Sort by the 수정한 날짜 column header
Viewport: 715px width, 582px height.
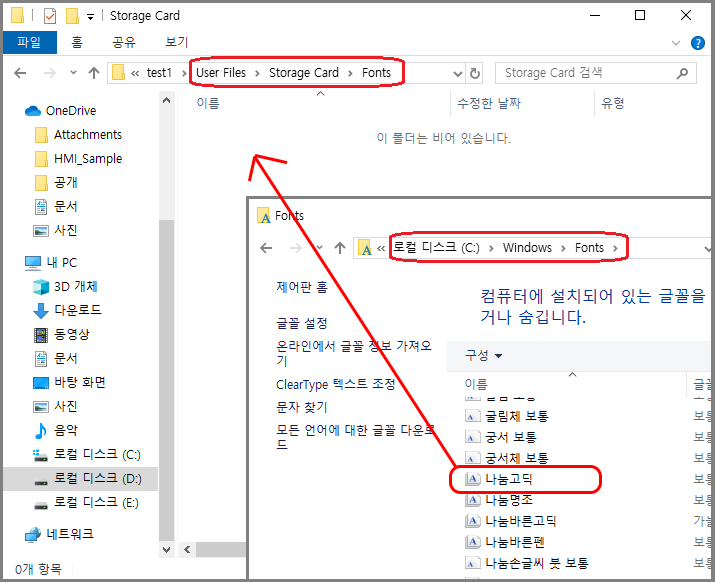click(489, 103)
